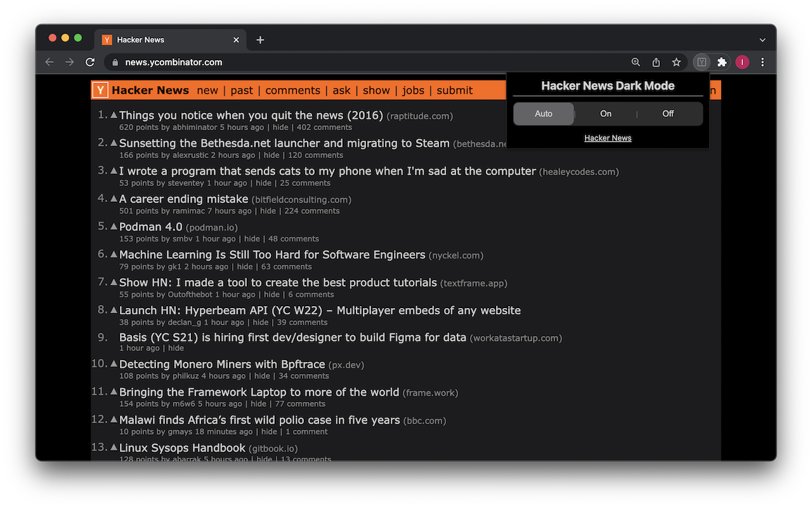Open the "new" nav link
Screen dimensions: 812x508
point(207,90)
